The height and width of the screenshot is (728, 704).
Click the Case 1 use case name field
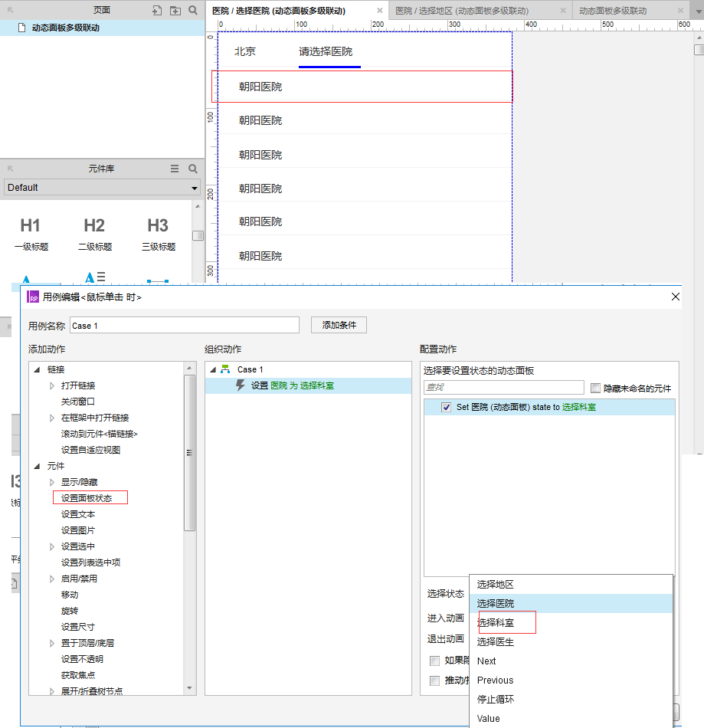[184, 325]
